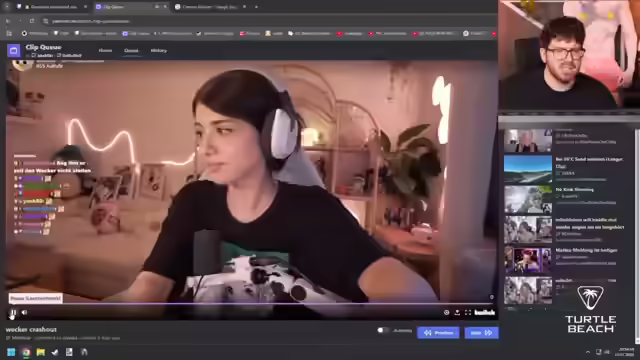Click the Clip Queue logo icon

13,51
